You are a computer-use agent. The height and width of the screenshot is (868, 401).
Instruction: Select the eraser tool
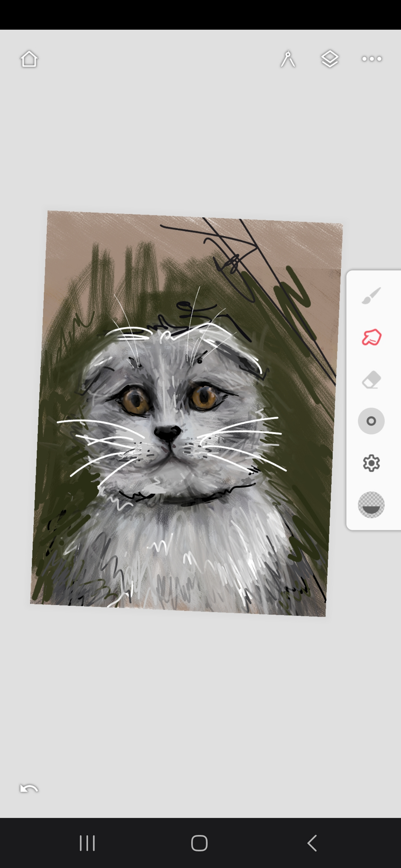click(371, 379)
